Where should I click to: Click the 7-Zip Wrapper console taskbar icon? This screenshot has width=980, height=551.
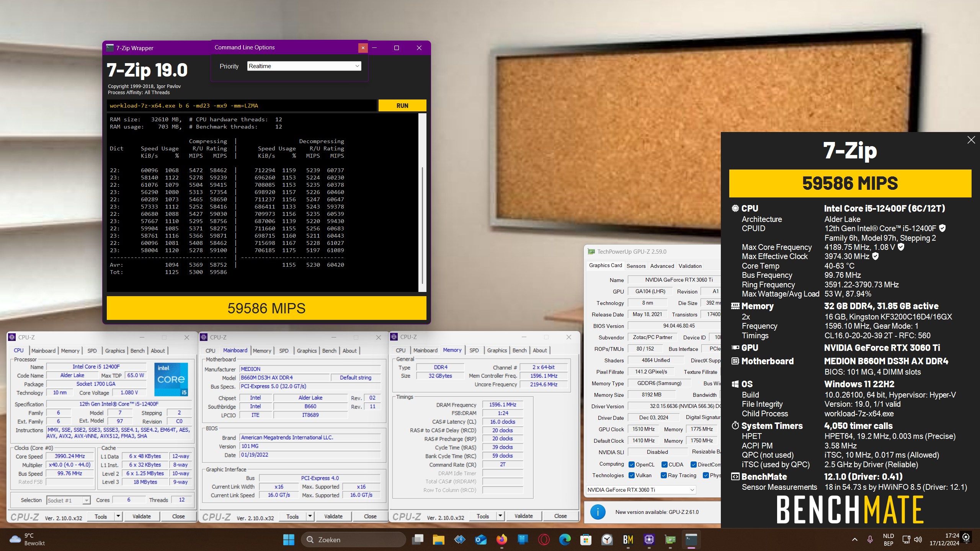click(691, 540)
